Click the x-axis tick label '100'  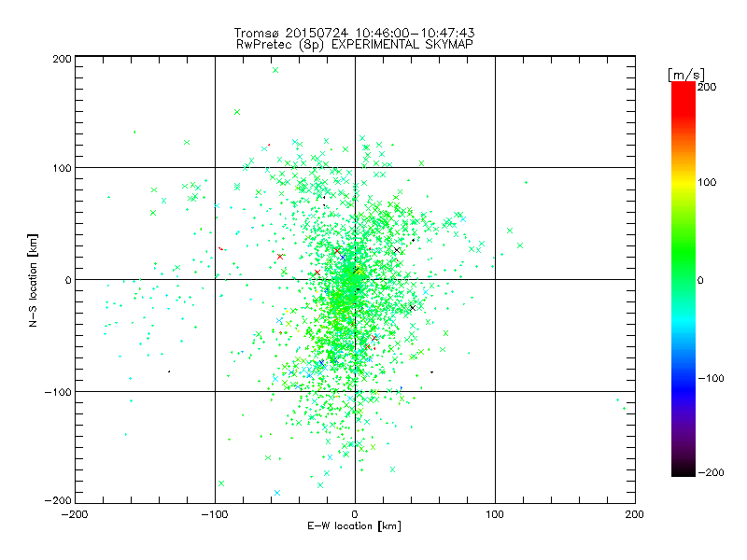(495, 514)
